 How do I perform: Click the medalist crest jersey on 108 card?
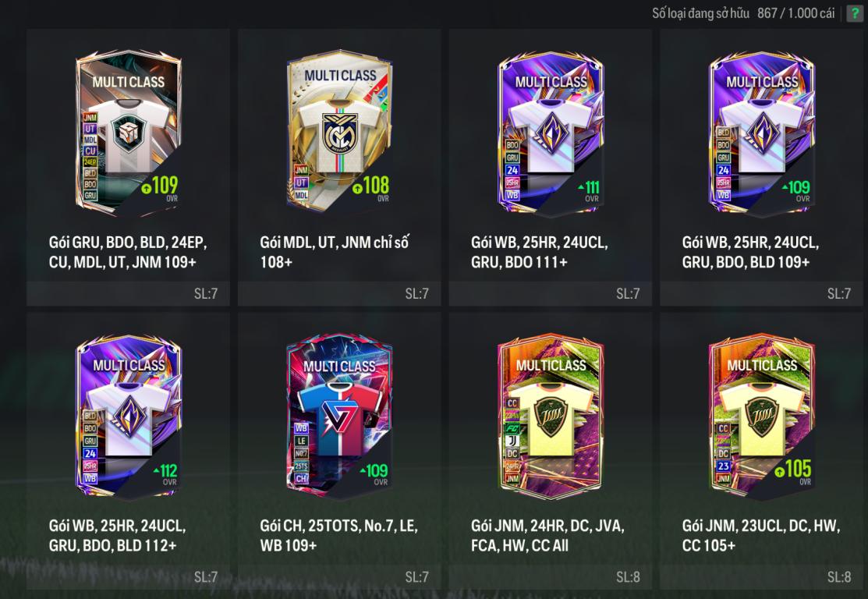339,134
